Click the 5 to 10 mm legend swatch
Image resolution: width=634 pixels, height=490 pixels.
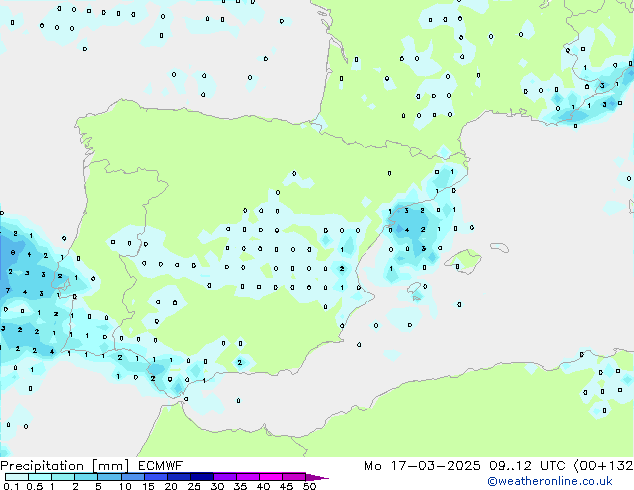(x=109, y=477)
